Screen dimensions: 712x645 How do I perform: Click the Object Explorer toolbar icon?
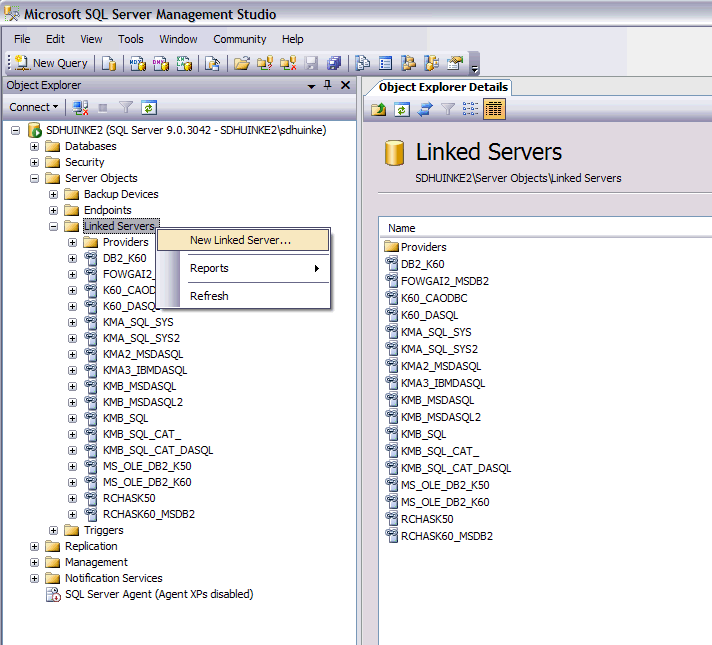click(409, 63)
